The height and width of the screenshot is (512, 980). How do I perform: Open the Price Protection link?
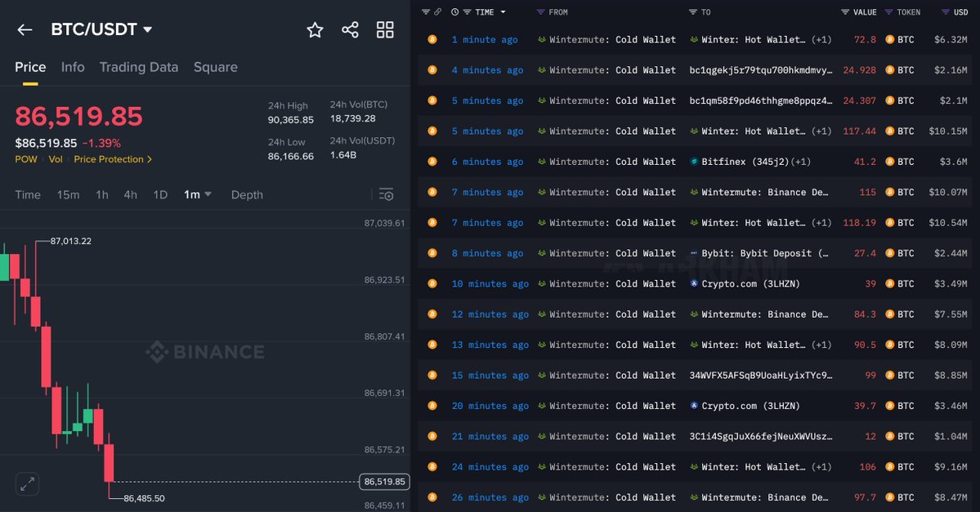pyautogui.click(x=113, y=159)
